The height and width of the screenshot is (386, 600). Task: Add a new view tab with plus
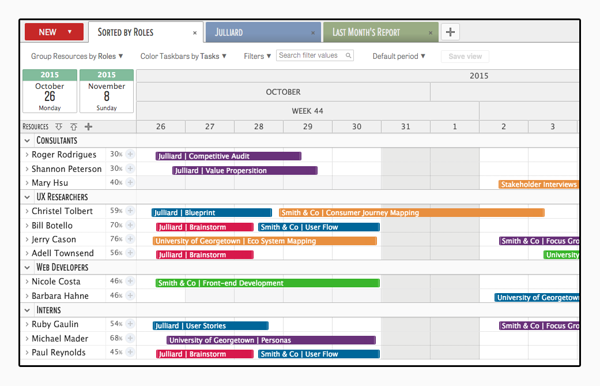click(x=450, y=32)
